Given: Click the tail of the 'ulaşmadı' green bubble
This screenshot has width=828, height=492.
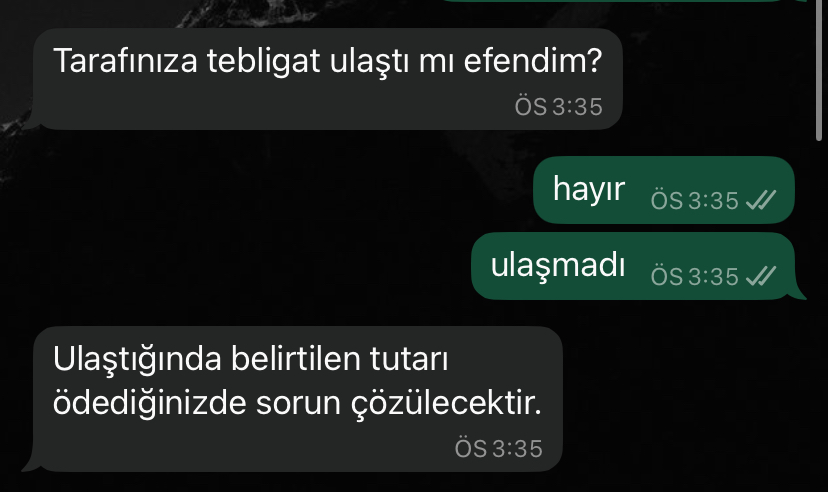Looking at the screenshot, I should point(799,293).
